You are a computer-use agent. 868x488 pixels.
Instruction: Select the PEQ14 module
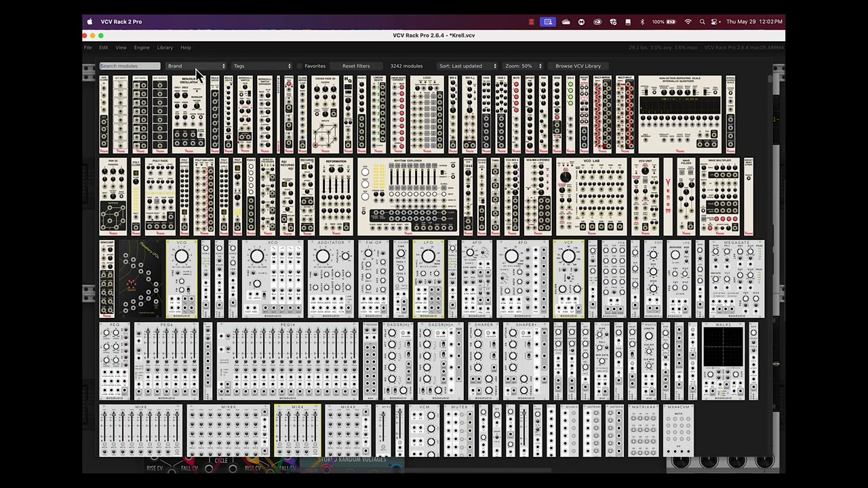click(x=287, y=361)
